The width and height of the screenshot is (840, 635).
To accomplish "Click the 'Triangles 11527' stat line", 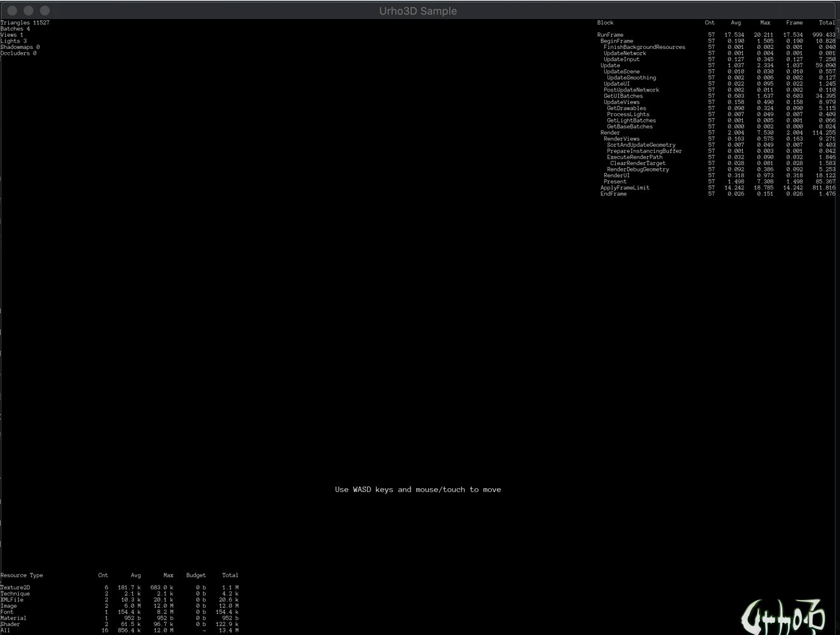I will (25, 23).
